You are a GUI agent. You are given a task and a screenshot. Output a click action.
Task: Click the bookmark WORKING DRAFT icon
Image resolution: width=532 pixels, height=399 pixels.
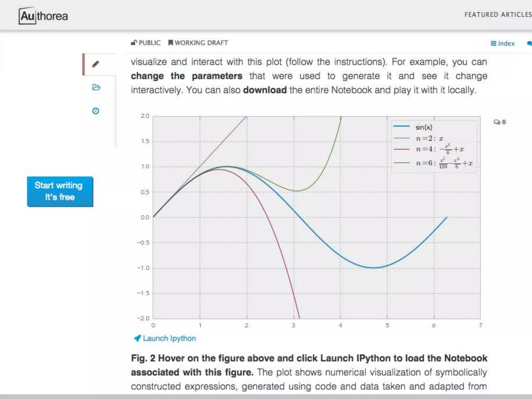[170, 43]
